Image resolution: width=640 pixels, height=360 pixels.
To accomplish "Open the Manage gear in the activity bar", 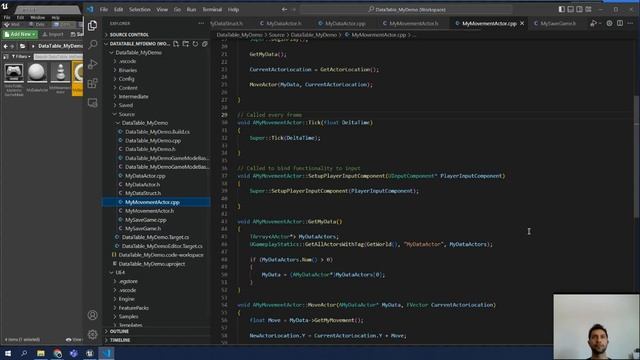I will click(93, 334).
